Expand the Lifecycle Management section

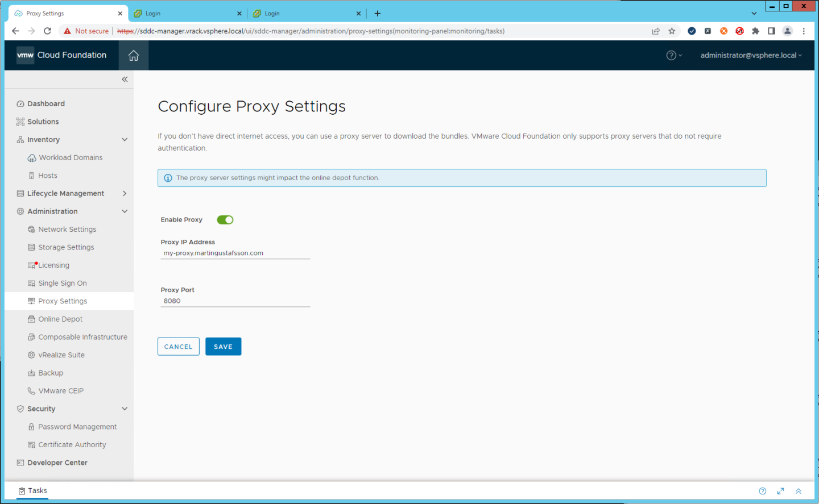(125, 193)
